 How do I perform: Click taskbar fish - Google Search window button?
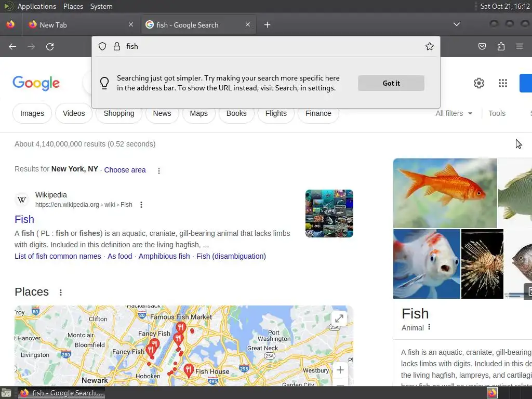tap(61, 393)
